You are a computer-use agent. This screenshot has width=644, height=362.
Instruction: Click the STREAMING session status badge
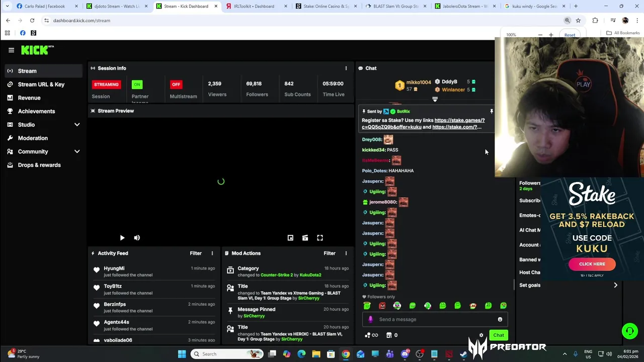tap(106, 84)
